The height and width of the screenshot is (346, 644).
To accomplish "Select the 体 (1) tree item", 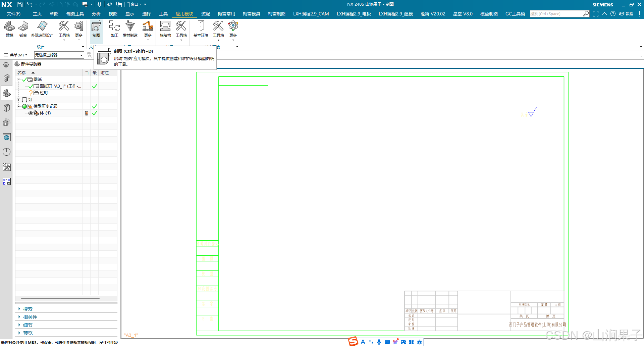I will coord(45,113).
